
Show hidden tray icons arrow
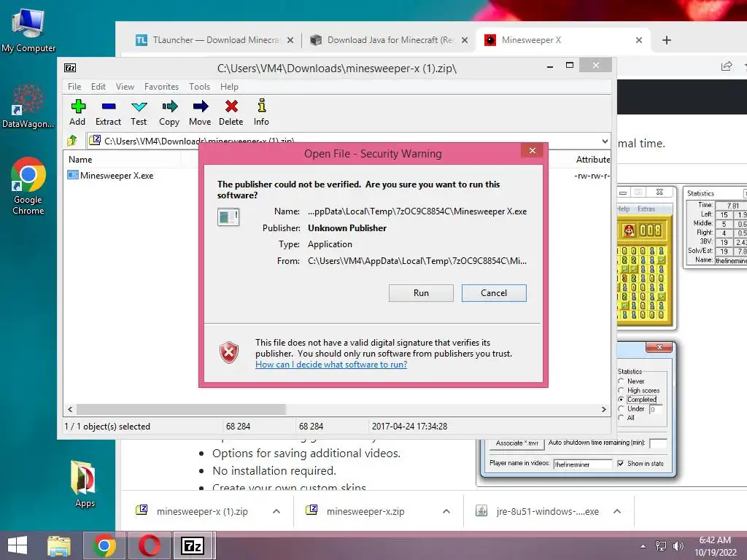click(x=643, y=546)
